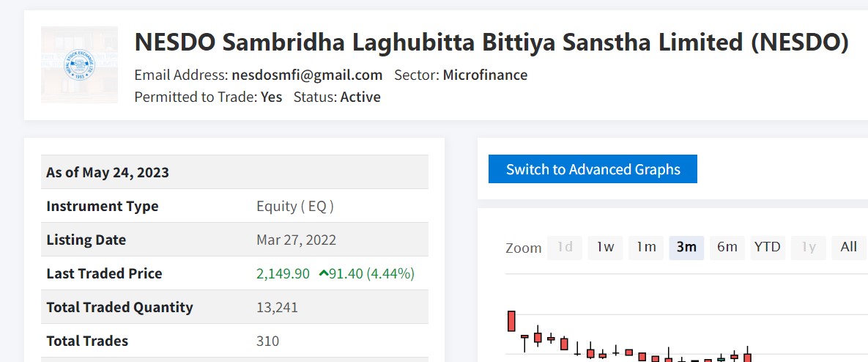Click the company name heading
Screen dimensions: 868x362
492,43
